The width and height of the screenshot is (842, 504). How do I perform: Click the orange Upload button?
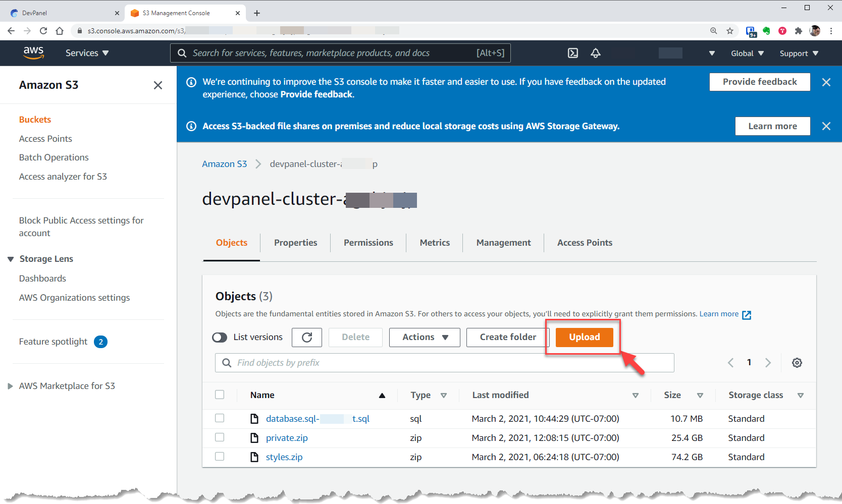[584, 338]
